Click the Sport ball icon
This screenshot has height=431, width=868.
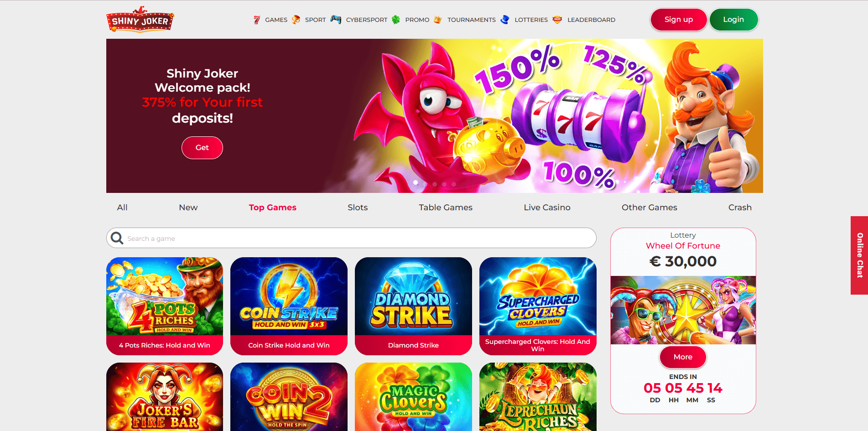pos(296,20)
